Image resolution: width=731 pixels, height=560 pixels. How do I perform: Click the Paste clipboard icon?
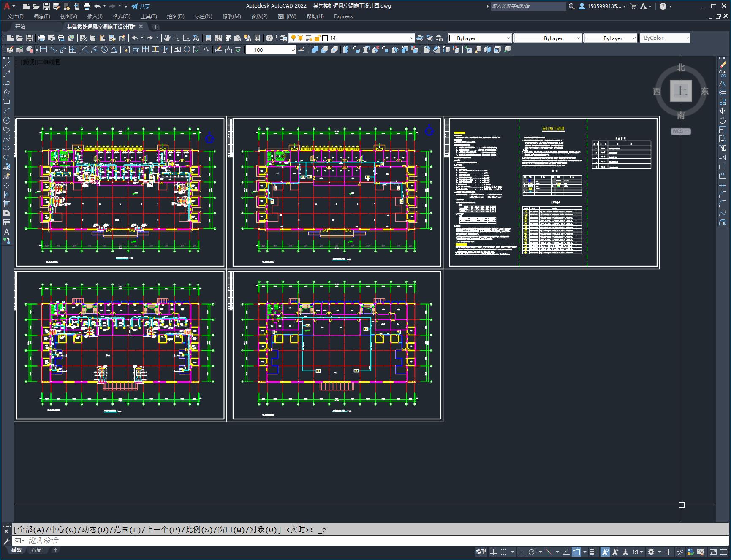point(102,38)
